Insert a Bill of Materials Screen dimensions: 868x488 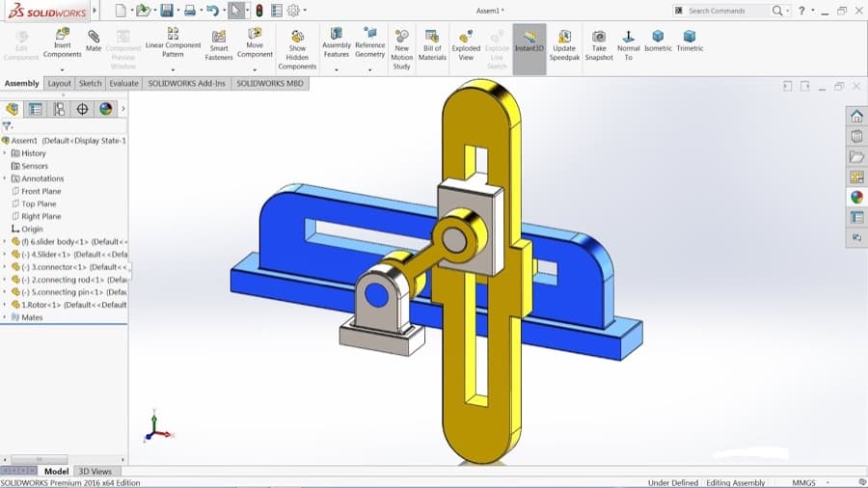pos(432,44)
